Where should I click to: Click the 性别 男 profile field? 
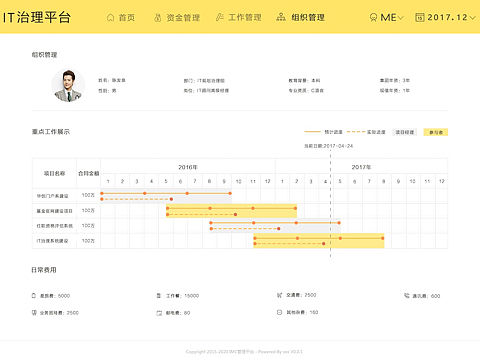pyautogui.click(x=107, y=90)
